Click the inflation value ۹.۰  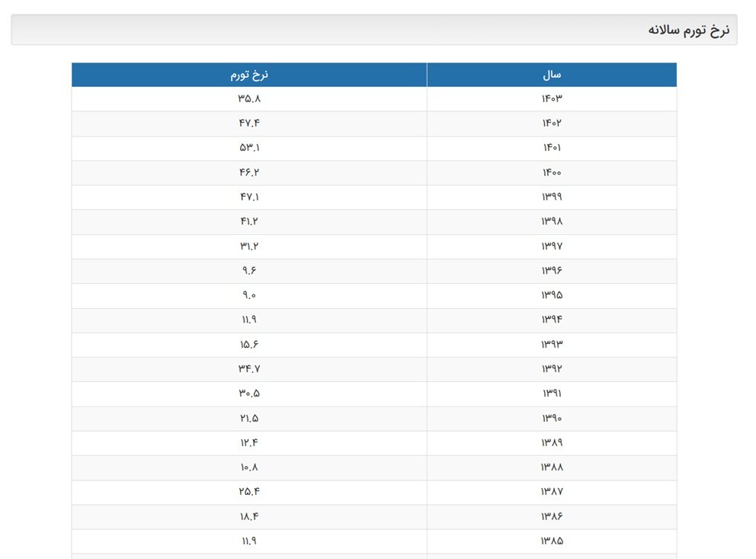pos(249,296)
